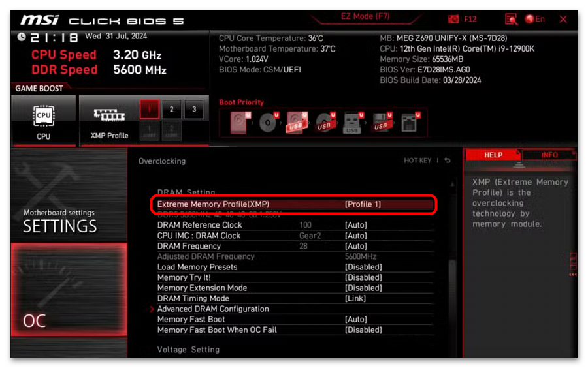The height and width of the screenshot is (368, 588).
Task: Click the hot key back arrow icon
Action: pos(448,161)
